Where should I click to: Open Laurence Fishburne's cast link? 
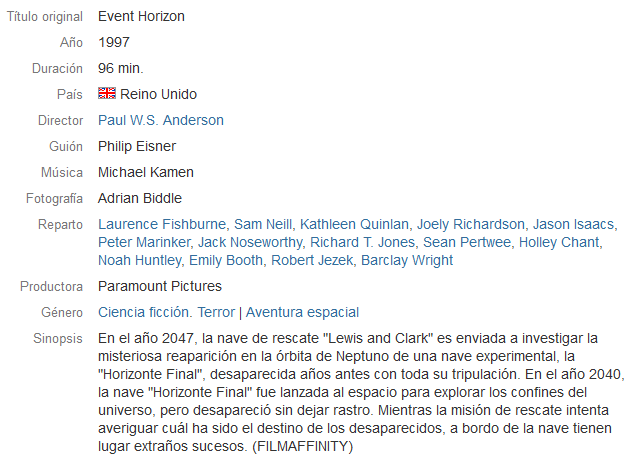162,224
